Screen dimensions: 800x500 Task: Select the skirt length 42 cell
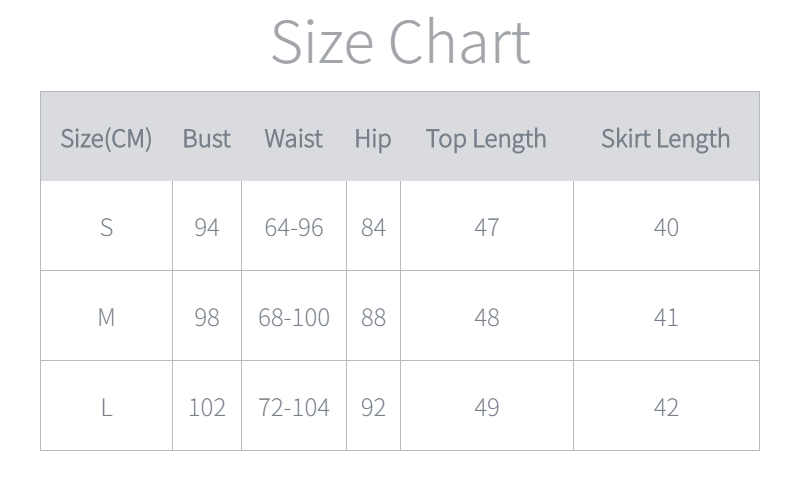[x=666, y=407]
